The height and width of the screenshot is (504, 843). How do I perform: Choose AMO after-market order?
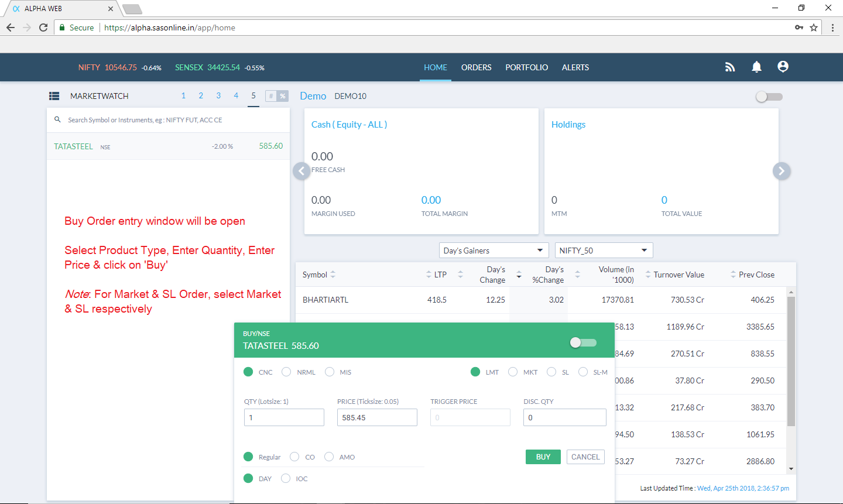[x=329, y=457]
